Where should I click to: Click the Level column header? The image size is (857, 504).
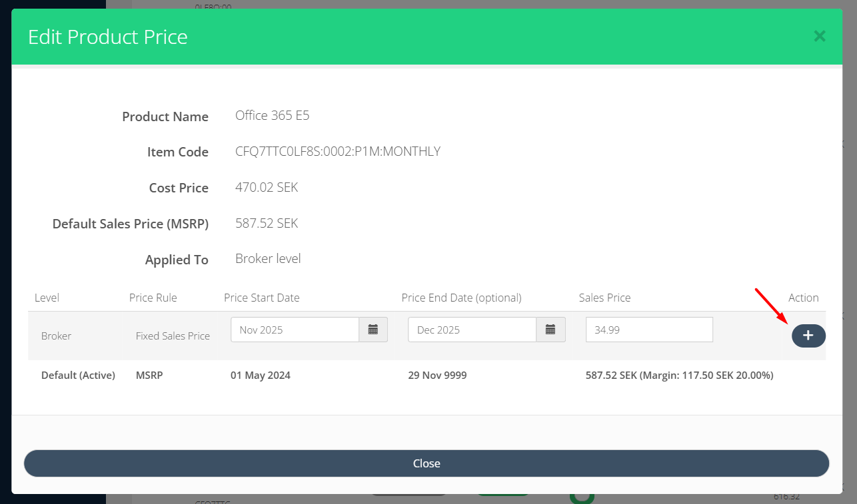(x=47, y=298)
